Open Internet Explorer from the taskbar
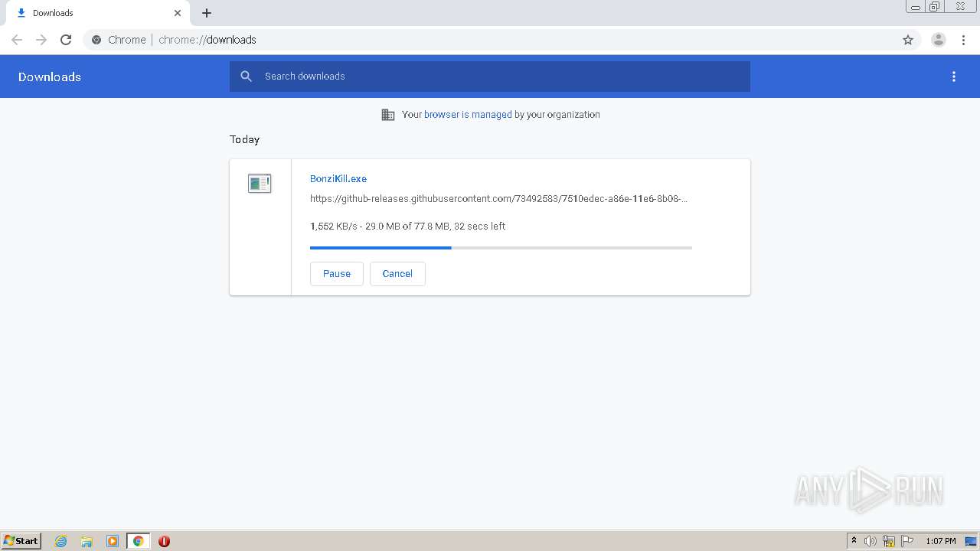Image resolution: width=980 pixels, height=551 pixels. coord(61,541)
